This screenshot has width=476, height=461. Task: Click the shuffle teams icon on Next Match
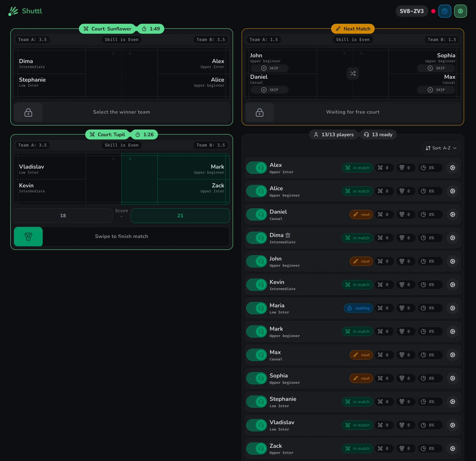coord(353,73)
